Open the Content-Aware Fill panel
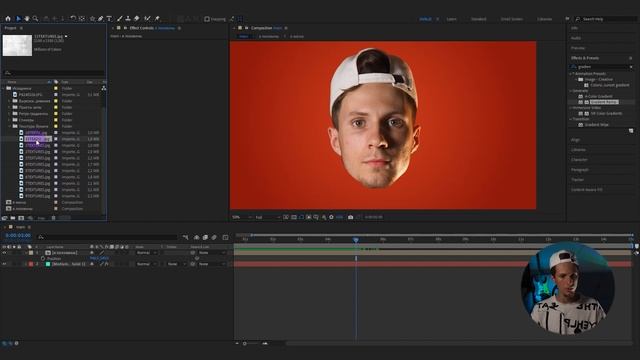The height and width of the screenshot is (360, 640). pyautogui.click(x=587, y=190)
